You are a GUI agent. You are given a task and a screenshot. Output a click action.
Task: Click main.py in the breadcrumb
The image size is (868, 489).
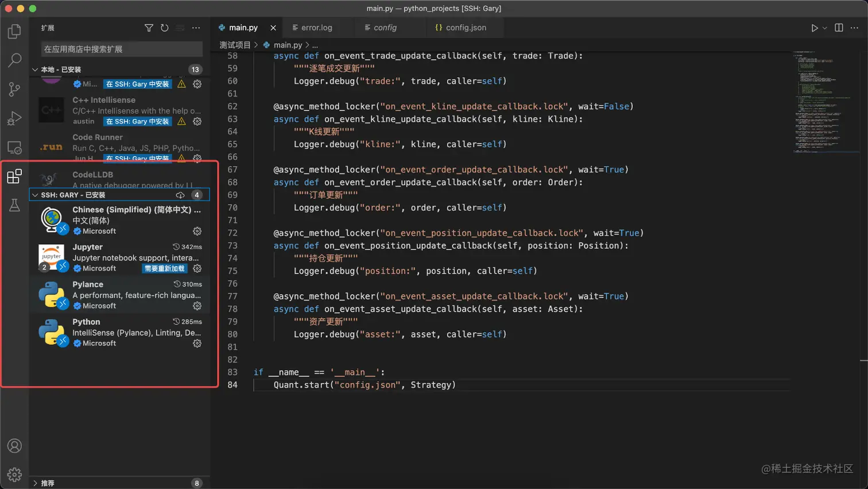coord(288,45)
